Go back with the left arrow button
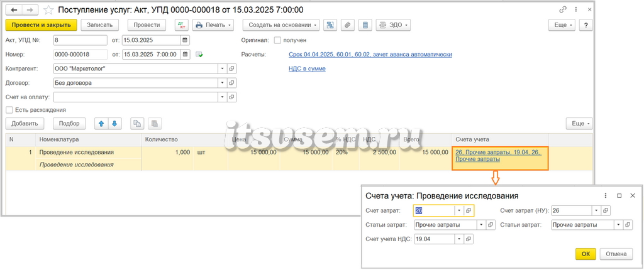The width and height of the screenshot is (644, 270). [x=14, y=10]
